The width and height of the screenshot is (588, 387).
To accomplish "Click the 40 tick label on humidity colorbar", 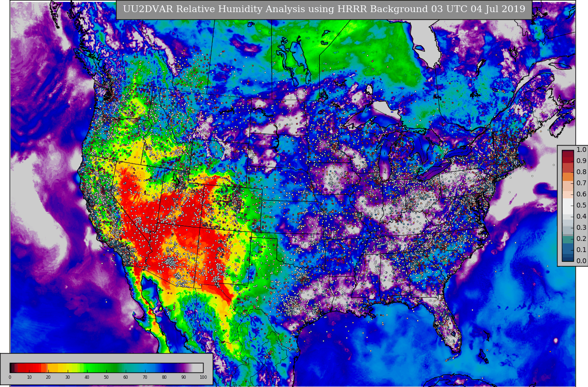I will click(87, 377).
